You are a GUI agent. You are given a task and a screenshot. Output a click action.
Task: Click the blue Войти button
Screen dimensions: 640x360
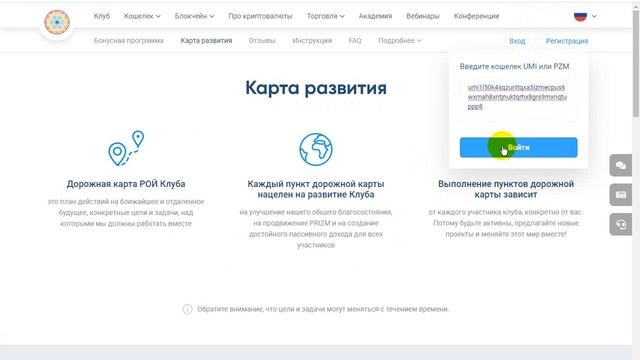coord(518,147)
